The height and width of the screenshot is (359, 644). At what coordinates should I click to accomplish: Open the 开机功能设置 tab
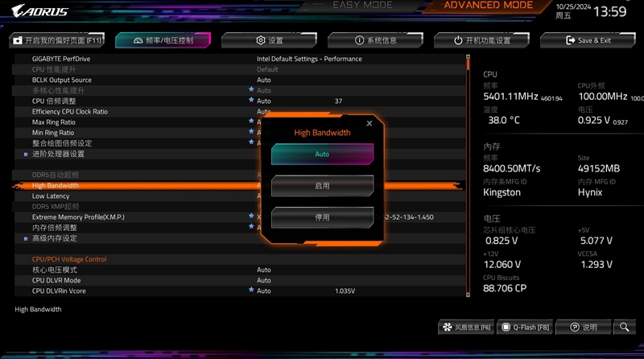click(481, 40)
